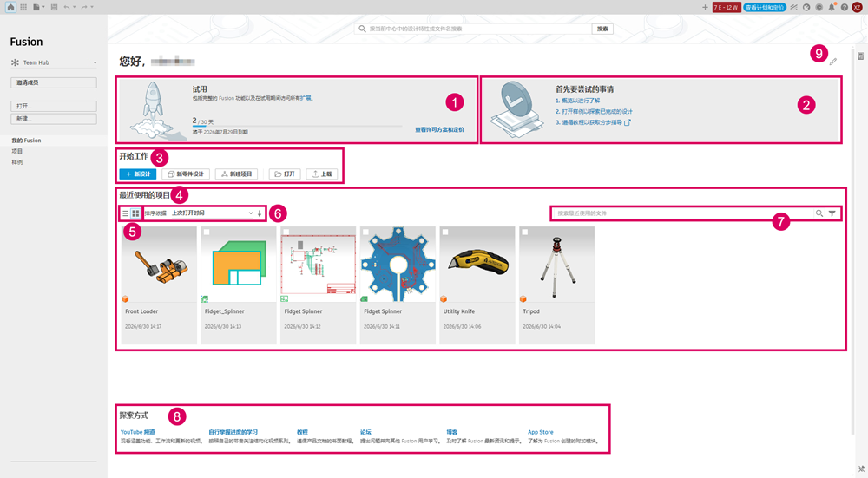Click the 新建项目 button
This screenshot has width=868, height=478.
click(x=236, y=174)
